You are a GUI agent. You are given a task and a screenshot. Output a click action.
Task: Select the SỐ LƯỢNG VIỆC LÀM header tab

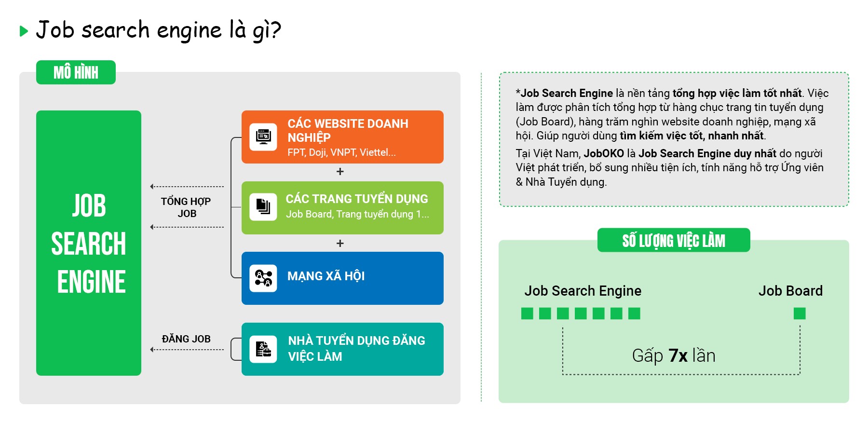(x=673, y=240)
